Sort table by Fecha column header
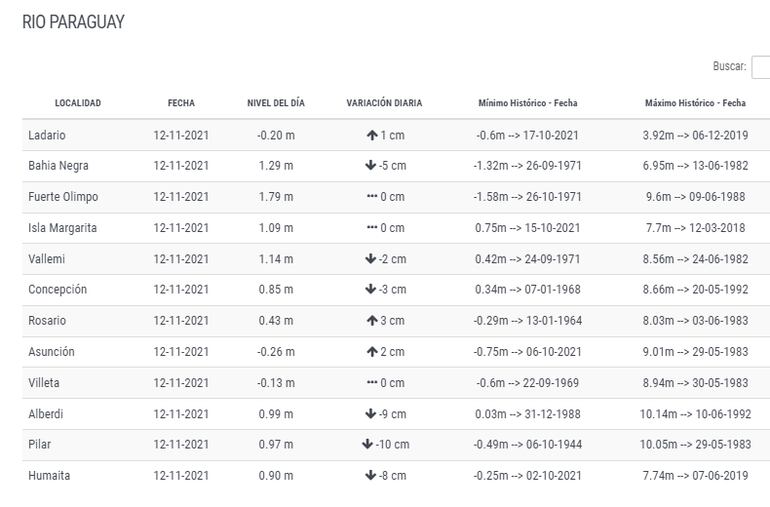770x507 pixels. tap(181, 103)
